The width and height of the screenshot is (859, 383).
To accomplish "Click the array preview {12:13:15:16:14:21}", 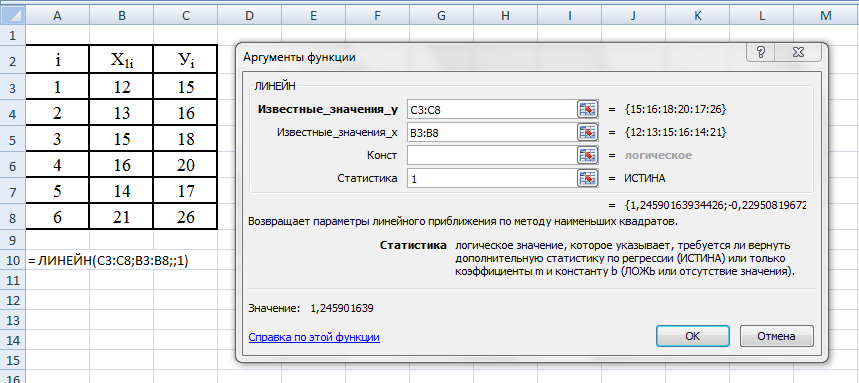I will coord(675,132).
